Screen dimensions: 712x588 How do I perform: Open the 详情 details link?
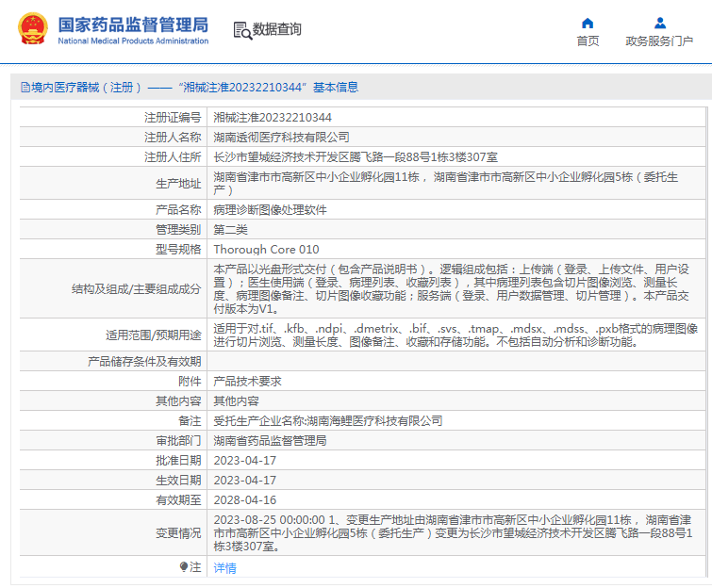(224, 567)
